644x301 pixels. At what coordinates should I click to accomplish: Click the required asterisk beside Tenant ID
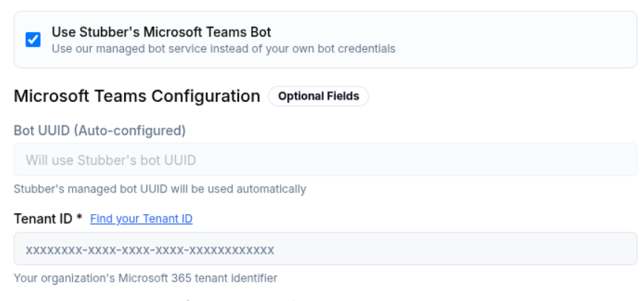[x=79, y=219]
